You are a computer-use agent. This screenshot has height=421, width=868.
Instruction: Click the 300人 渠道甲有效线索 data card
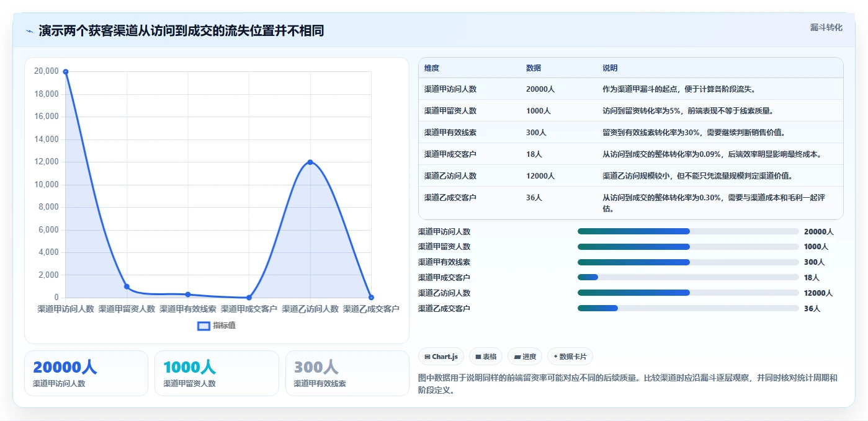pos(347,373)
